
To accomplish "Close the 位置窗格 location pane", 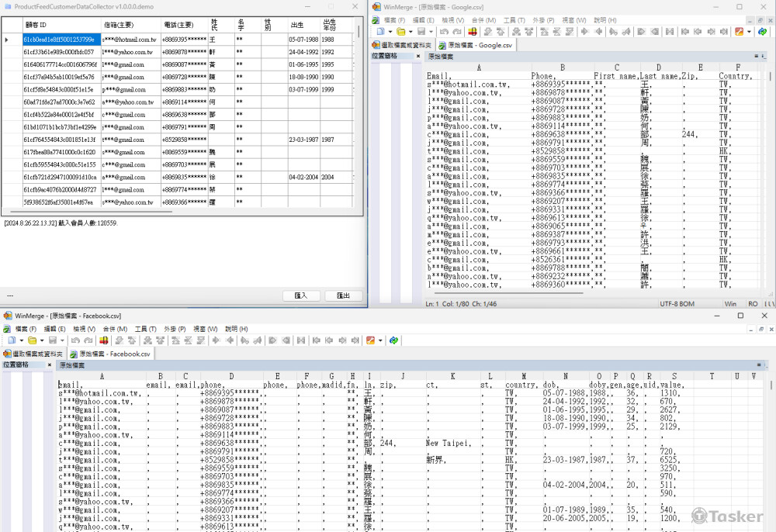I will point(49,365).
